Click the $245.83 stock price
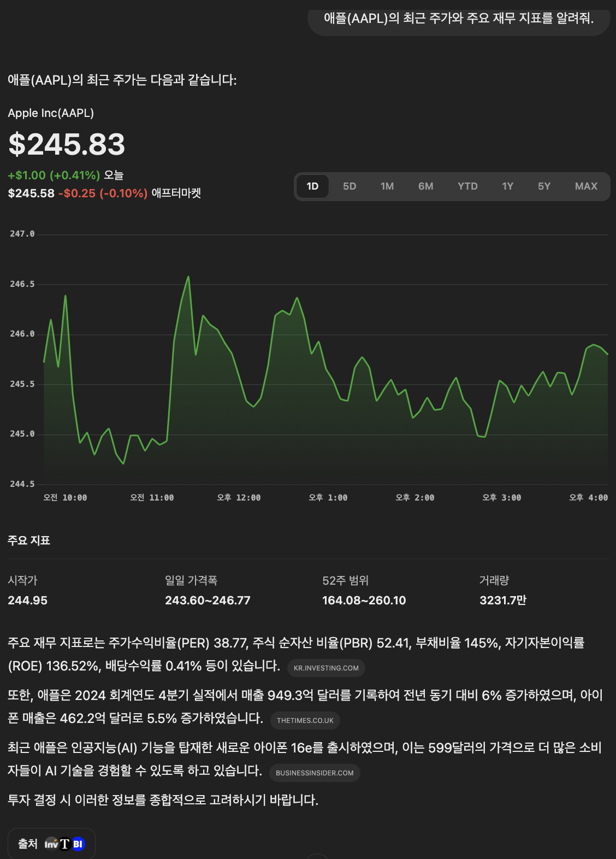Image resolution: width=616 pixels, height=859 pixels. click(x=67, y=144)
